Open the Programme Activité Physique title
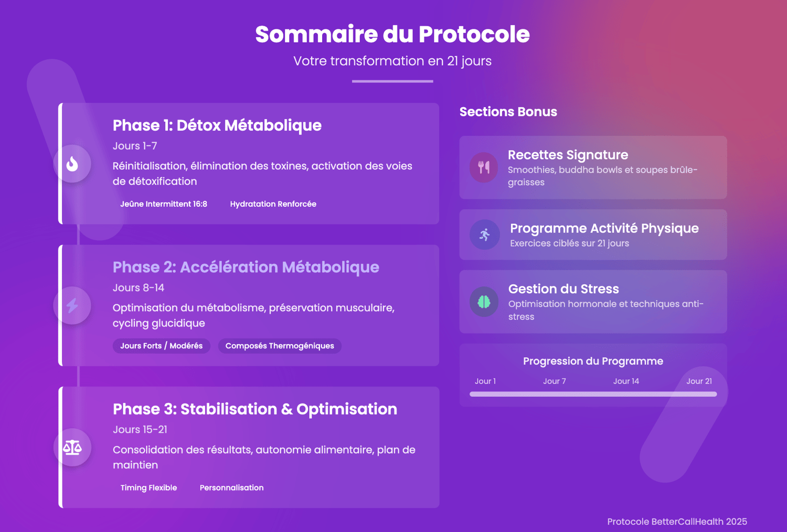Screen dimensions: 787x532 click(604, 228)
